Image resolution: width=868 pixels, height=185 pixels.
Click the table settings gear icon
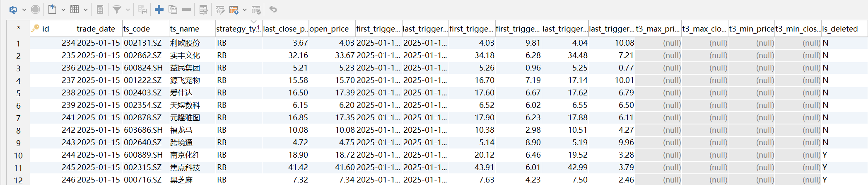(x=234, y=9)
